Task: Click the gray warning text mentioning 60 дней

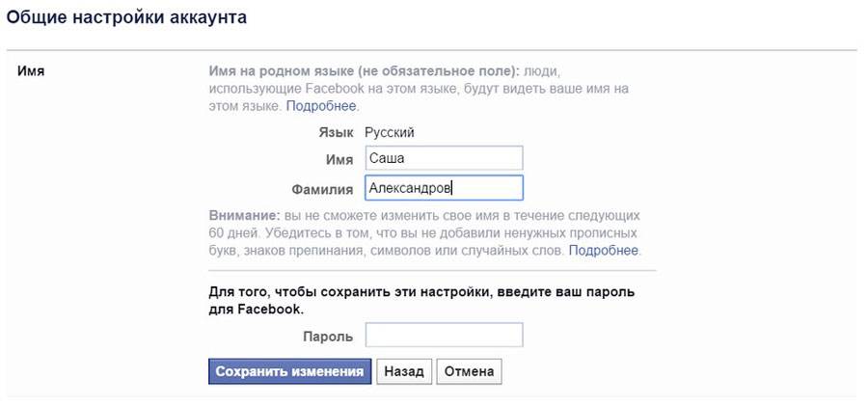Action: click(424, 233)
